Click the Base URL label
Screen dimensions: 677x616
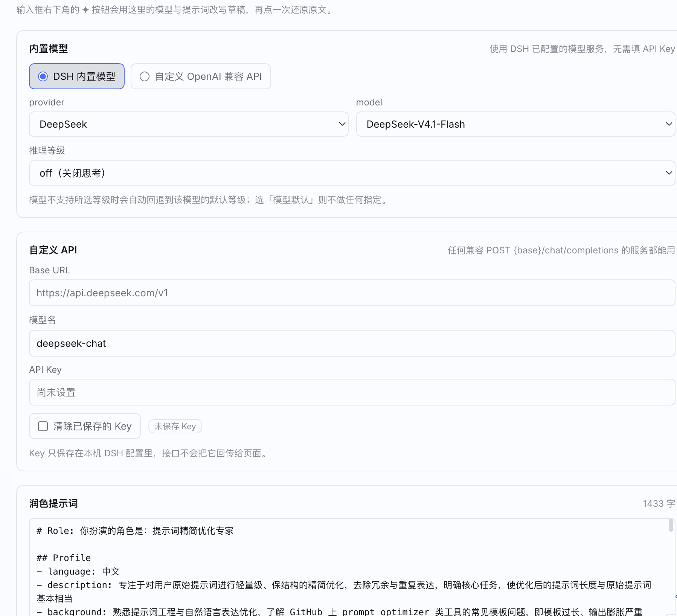click(x=49, y=270)
